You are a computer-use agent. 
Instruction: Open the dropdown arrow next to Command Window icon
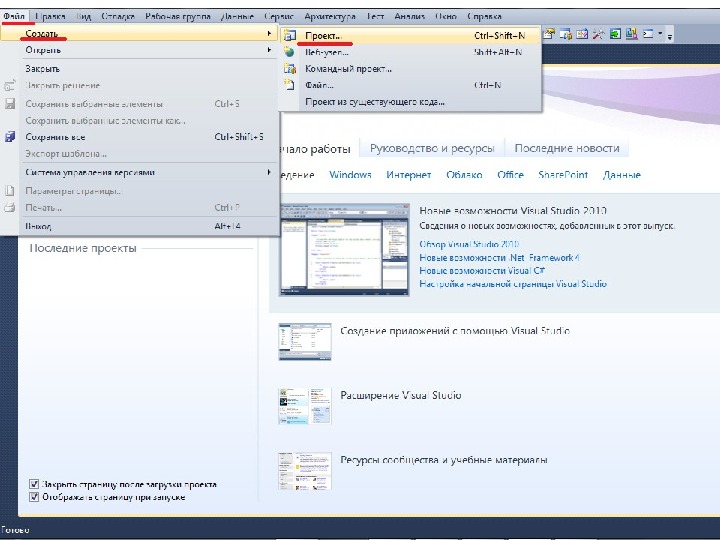click(660, 34)
